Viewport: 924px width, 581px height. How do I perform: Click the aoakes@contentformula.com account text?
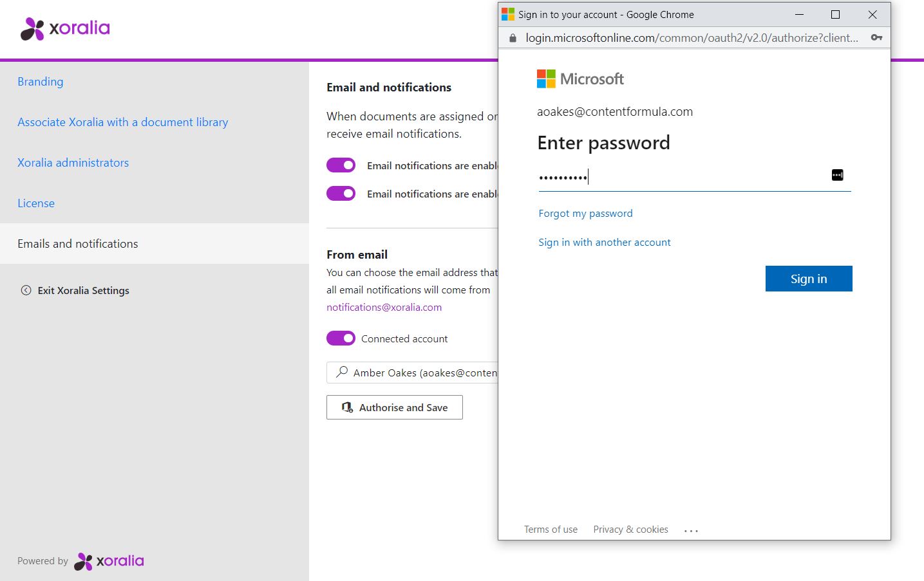(615, 112)
